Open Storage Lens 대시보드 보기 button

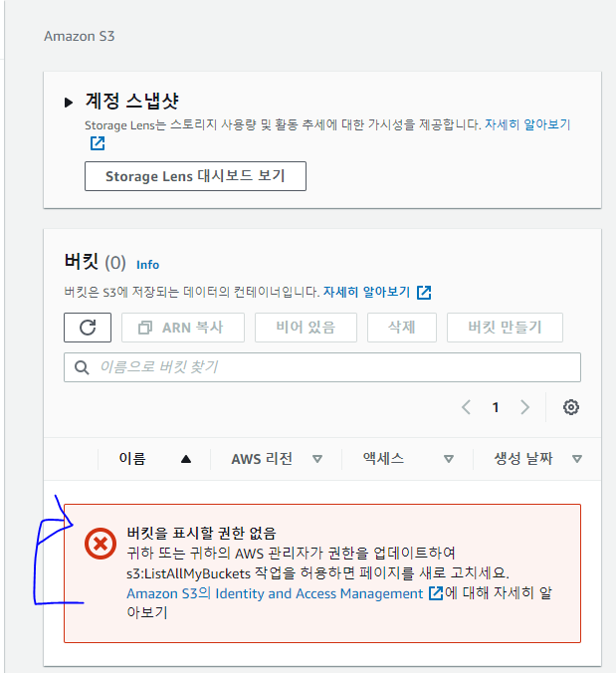195,176
